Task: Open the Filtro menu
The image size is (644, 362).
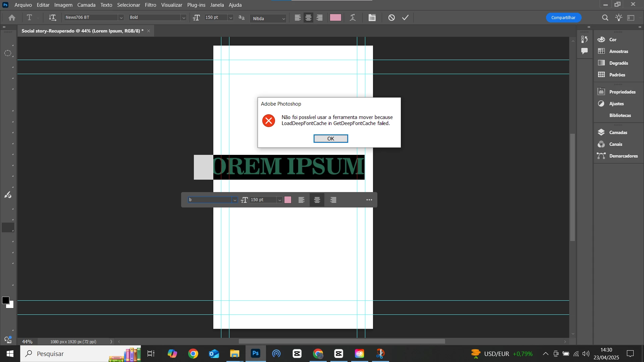Action: [150, 5]
